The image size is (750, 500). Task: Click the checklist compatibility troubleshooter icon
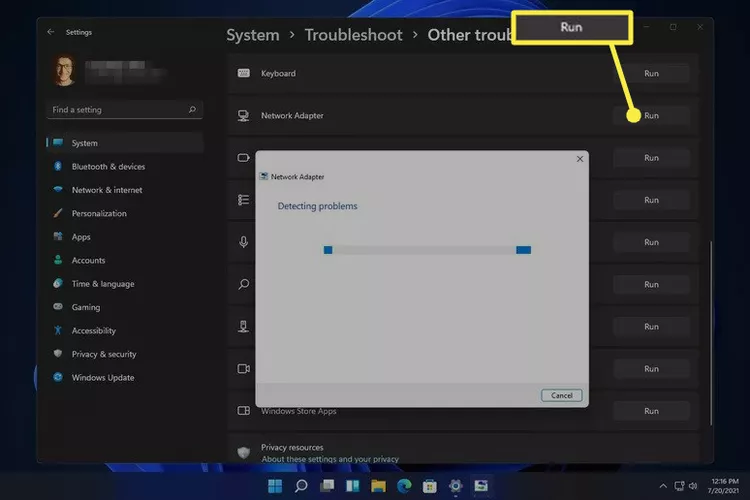pos(243,200)
